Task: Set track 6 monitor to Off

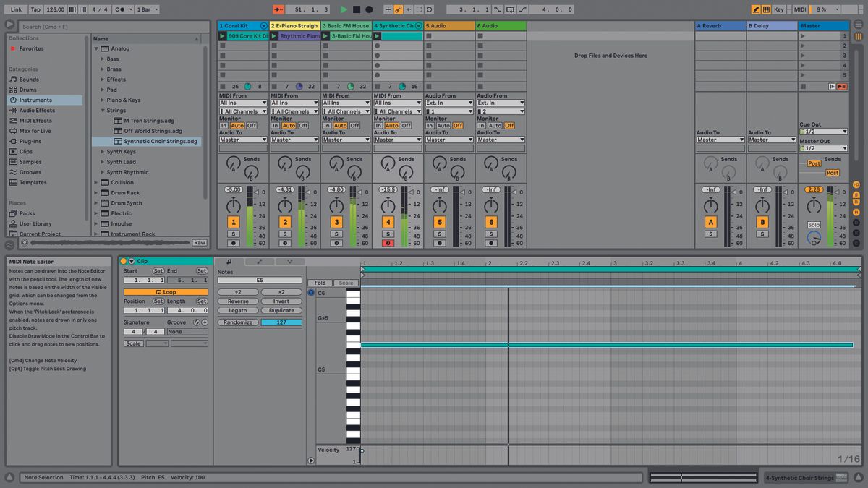Action: pyautogui.click(x=509, y=125)
